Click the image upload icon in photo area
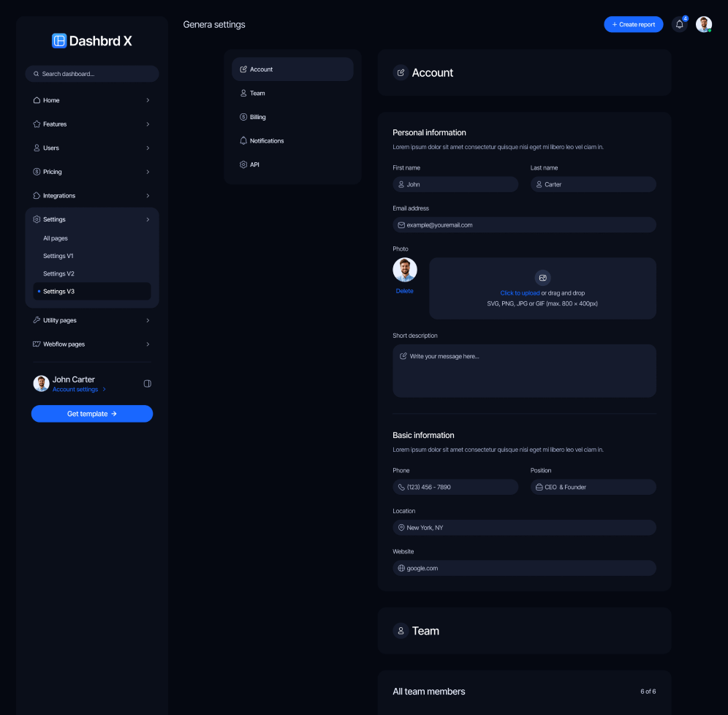 [x=542, y=278]
